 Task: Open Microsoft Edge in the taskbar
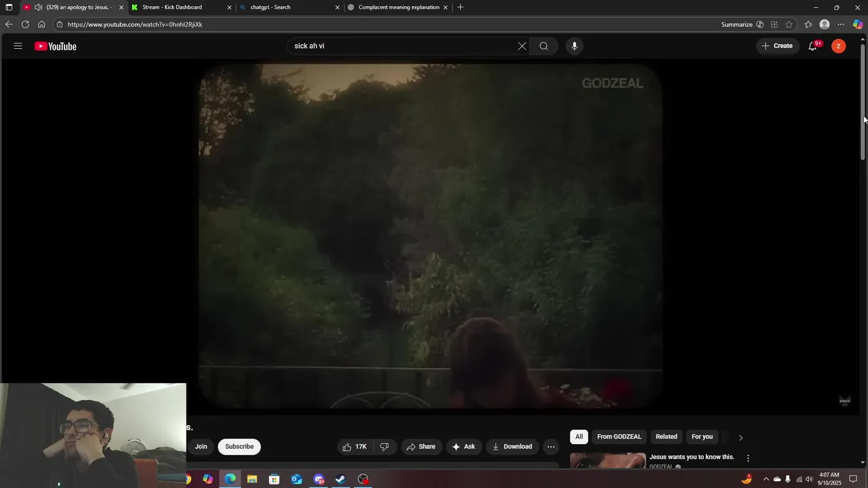point(230,479)
